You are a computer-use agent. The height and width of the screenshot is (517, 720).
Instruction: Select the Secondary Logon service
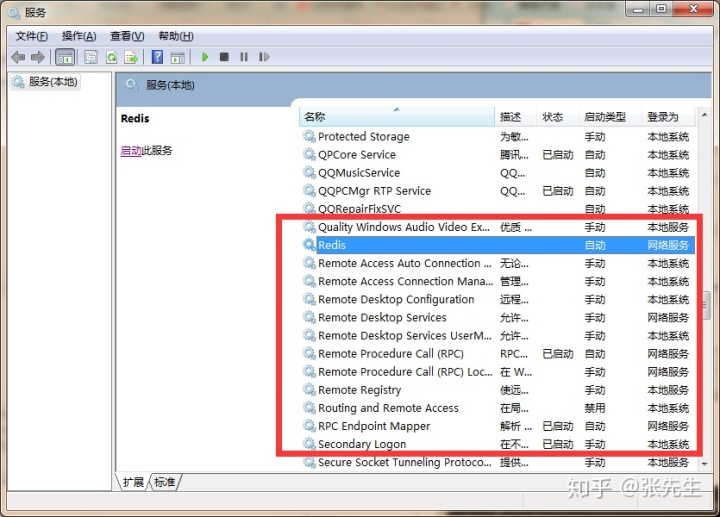pos(498,444)
